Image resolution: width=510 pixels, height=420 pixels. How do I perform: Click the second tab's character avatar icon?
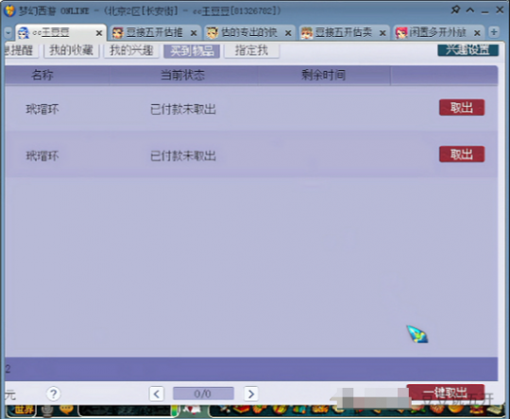click(x=118, y=32)
